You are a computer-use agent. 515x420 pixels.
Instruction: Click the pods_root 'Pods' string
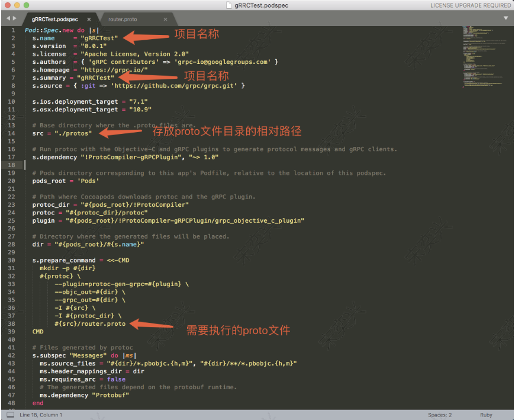pyautogui.click(x=88, y=181)
